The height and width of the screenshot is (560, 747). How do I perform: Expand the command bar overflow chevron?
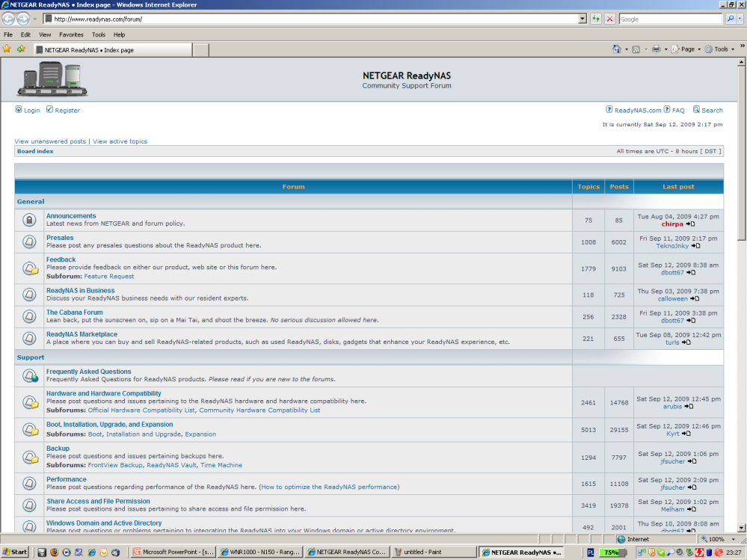pyautogui.click(x=742, y=46)
